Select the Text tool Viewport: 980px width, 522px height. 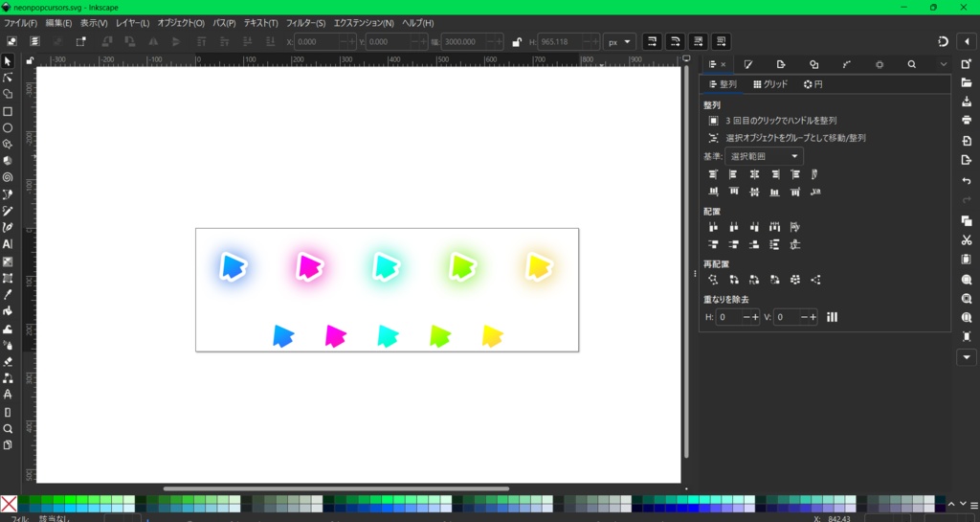(8, 244)
